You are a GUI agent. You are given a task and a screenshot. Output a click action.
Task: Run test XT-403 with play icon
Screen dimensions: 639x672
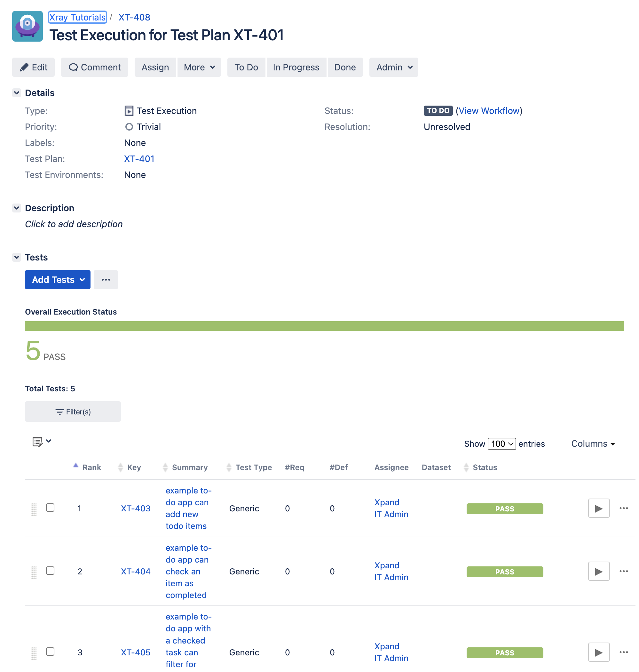pyautogui.click(x=598, y=508)
